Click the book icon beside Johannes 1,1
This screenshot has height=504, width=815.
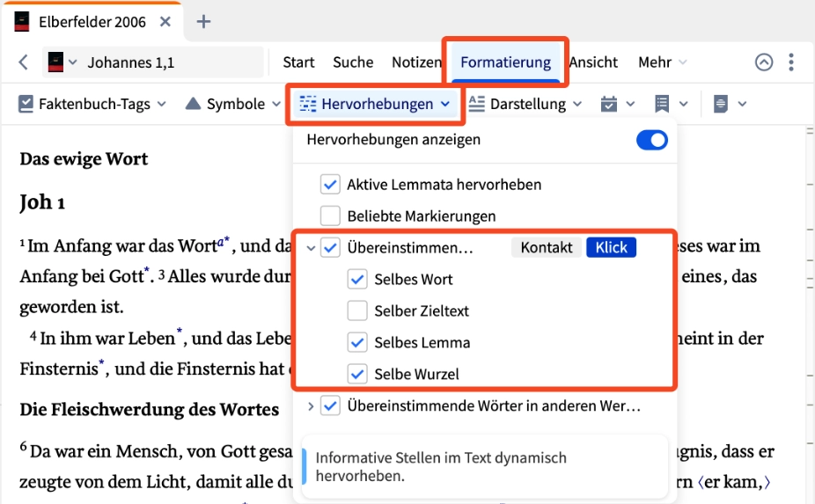(x=55, y=62)
